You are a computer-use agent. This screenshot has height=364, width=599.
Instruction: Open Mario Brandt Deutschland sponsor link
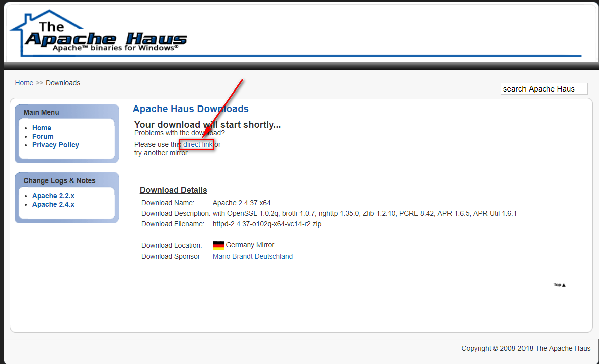(x=253, y=256)
